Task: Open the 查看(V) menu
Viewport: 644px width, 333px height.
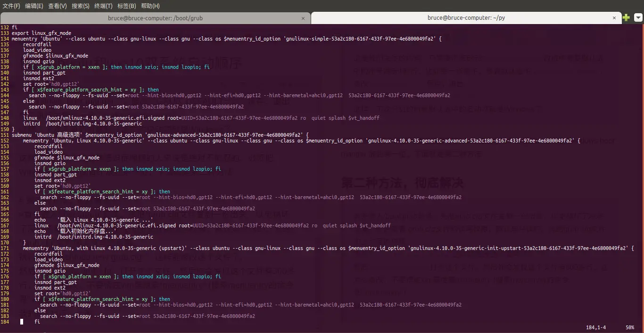Action: pyautogui.click(x=58, y=6)
